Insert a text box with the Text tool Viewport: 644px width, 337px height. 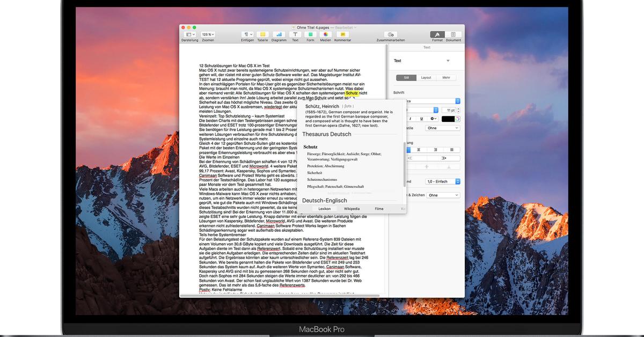tap(295, 34)
